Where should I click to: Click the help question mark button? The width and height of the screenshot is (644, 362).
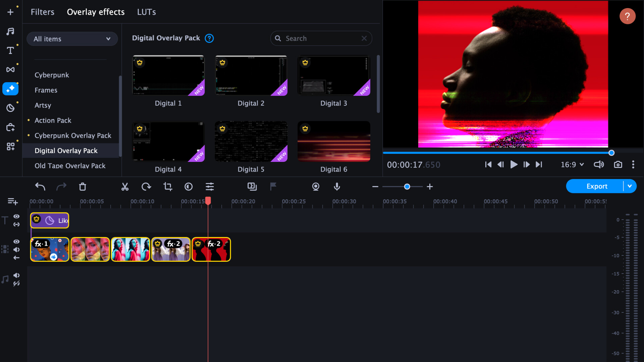pos(628,16)
